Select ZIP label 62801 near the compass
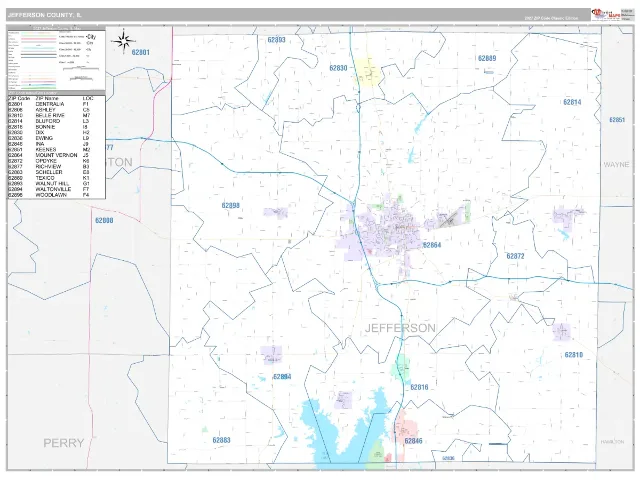 141,52
